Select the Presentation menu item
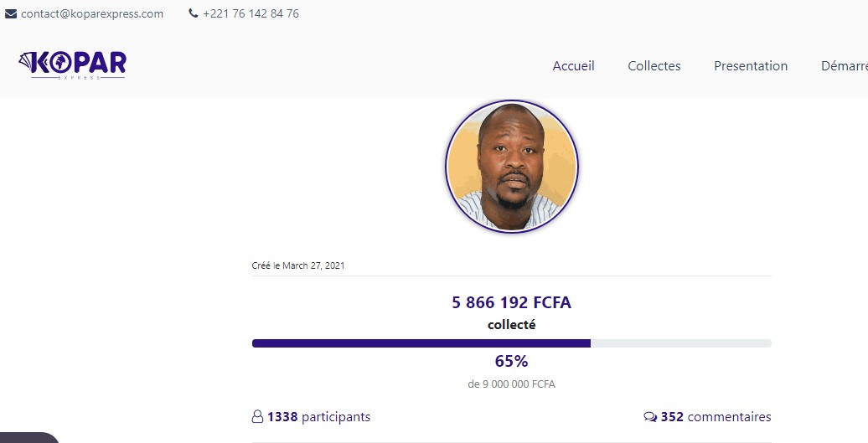 [750, 66]
